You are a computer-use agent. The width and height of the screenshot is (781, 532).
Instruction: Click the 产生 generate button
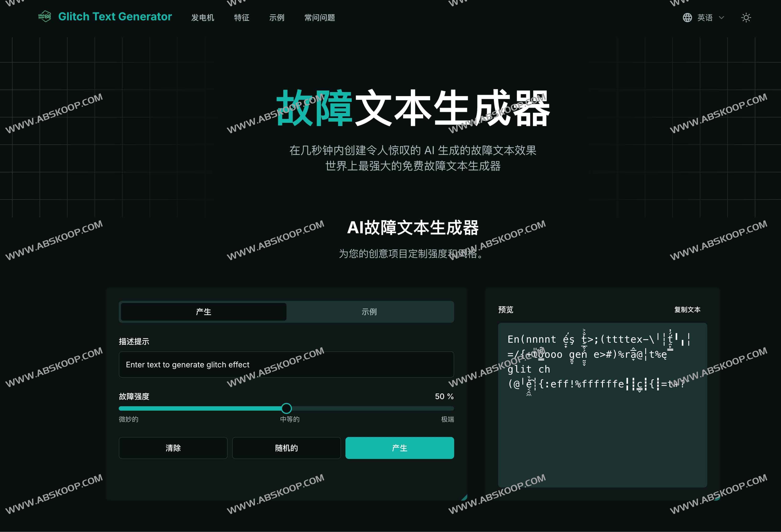click(400, 448)
